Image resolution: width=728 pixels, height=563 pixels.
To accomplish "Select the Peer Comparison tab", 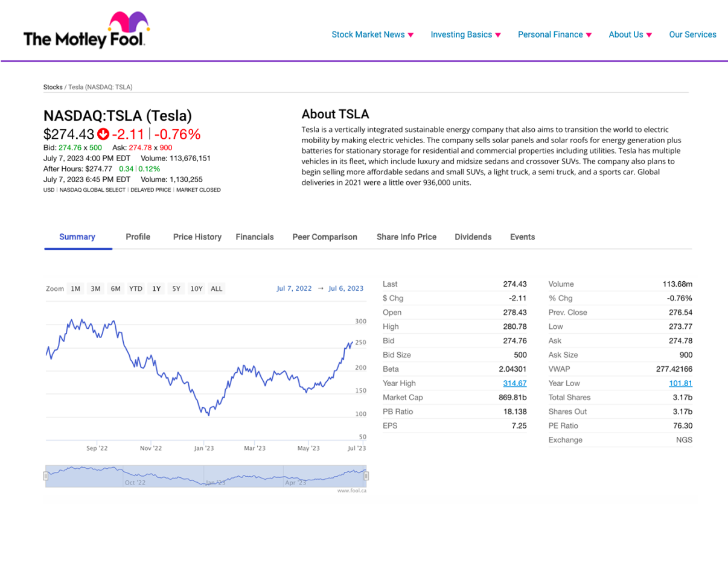I will tap(325, 237).
